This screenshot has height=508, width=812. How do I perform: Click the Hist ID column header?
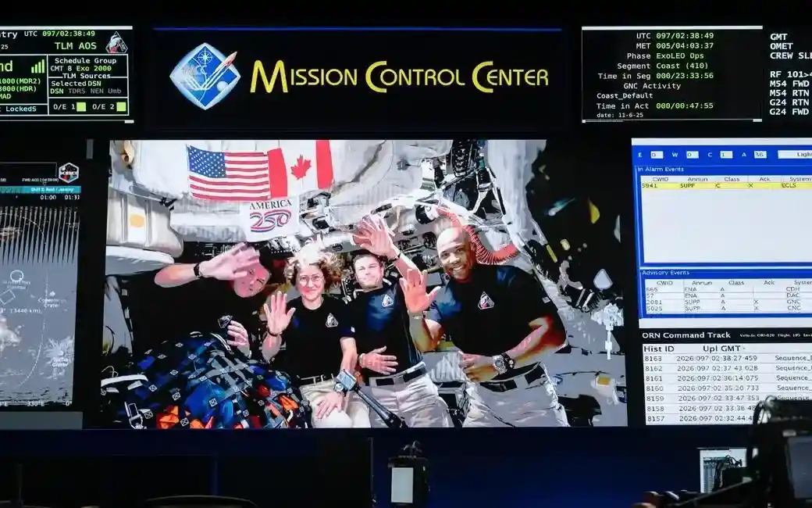(661, 348)
